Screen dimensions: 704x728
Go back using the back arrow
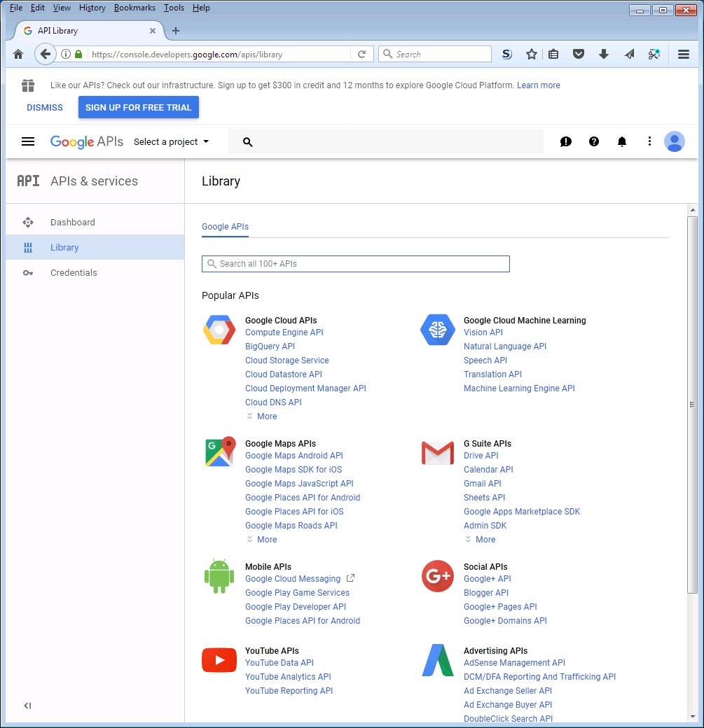45,55
